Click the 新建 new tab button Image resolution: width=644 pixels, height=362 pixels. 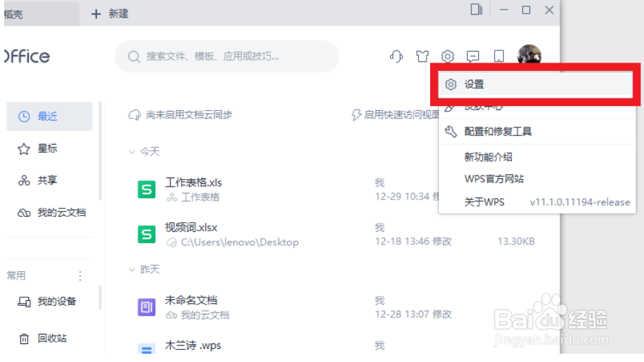[110, 14]
